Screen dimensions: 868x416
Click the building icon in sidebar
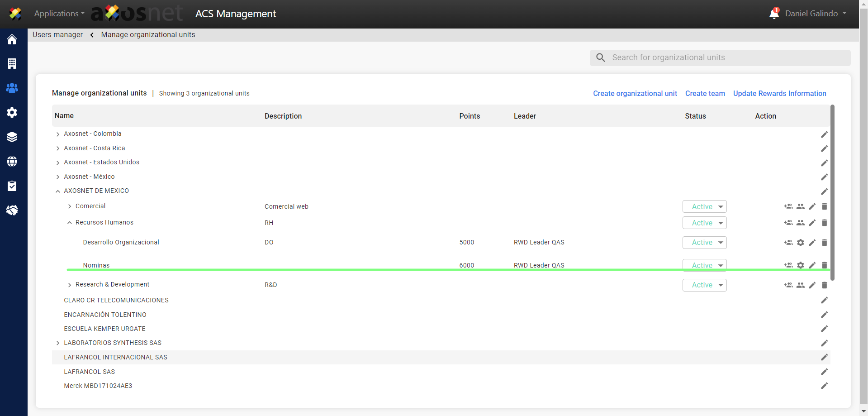12,64
